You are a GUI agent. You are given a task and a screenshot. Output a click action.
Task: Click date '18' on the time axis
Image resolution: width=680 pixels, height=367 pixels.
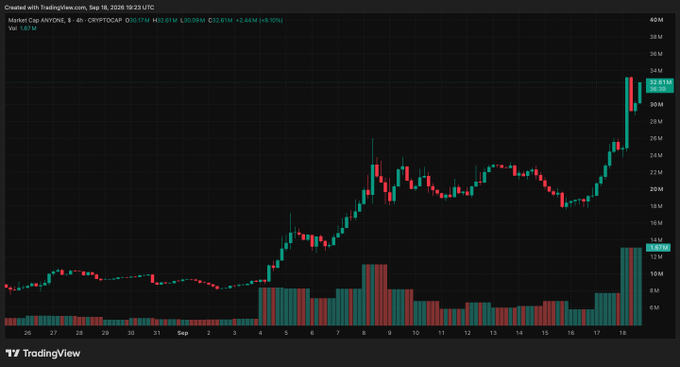click(x=622, y=333)
